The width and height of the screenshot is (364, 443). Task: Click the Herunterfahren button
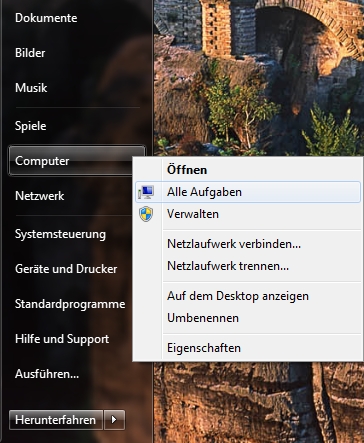click(x=56, y=420)
